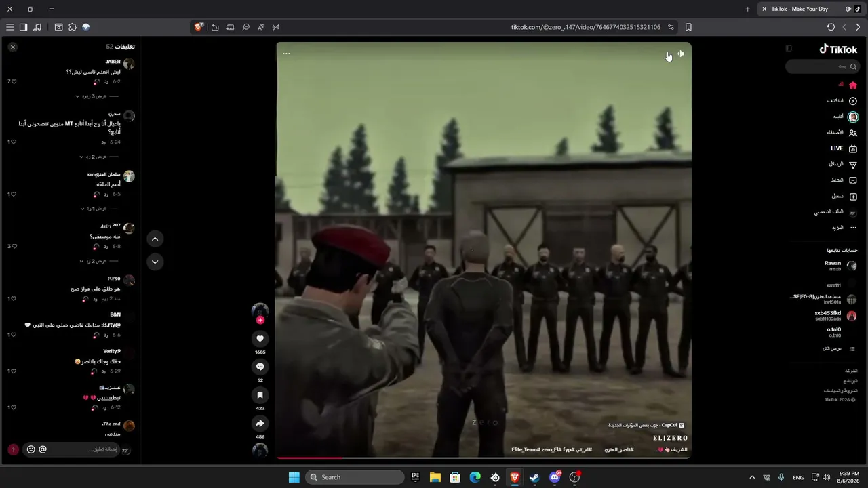This screenshot has width=868, height=488.
Task: Mute the video sound via speaker icon
Action: coord(681,54)
